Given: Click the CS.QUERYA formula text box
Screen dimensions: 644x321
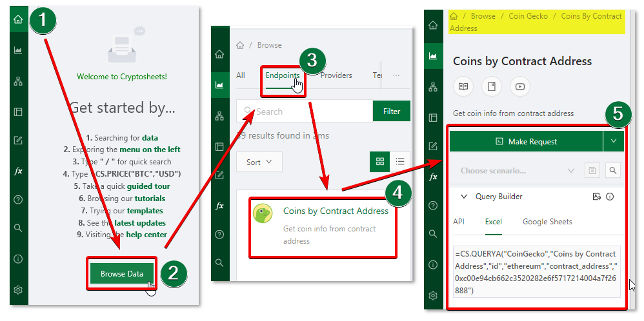Looking at the screenshot, I should pyautogui.click(x=536, y=272).
